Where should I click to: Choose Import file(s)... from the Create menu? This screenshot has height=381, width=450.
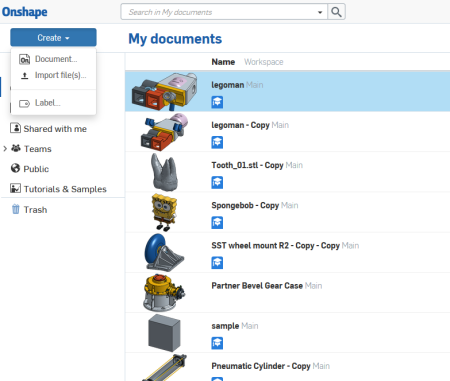(x=60, y=75)
